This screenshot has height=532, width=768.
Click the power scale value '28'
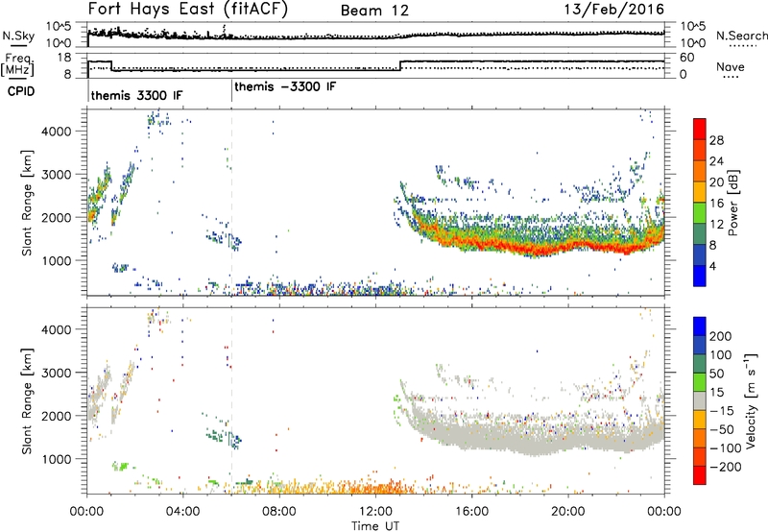716,140
